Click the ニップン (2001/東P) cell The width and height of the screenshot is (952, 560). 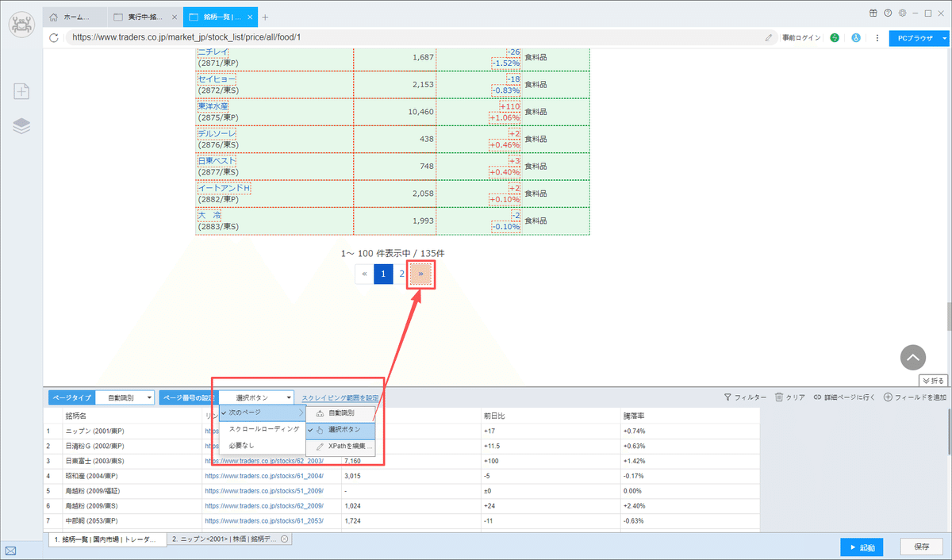pyautogui.click(x=132, y=432)
